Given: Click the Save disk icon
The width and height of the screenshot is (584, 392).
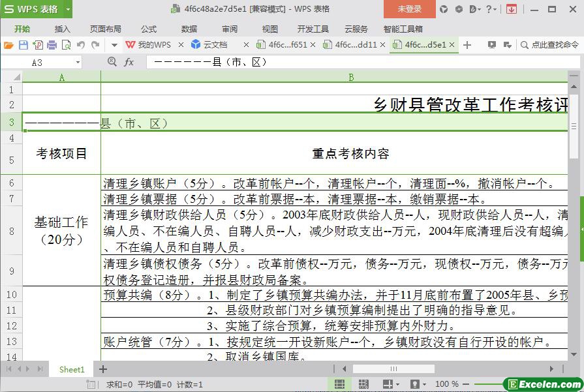Looking at the screenshot, I should point(23,45).
